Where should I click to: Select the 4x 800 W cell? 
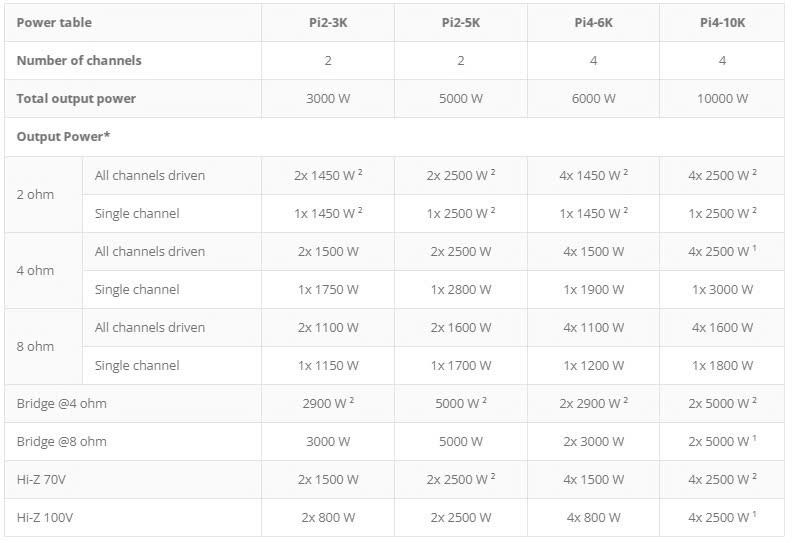593,517
